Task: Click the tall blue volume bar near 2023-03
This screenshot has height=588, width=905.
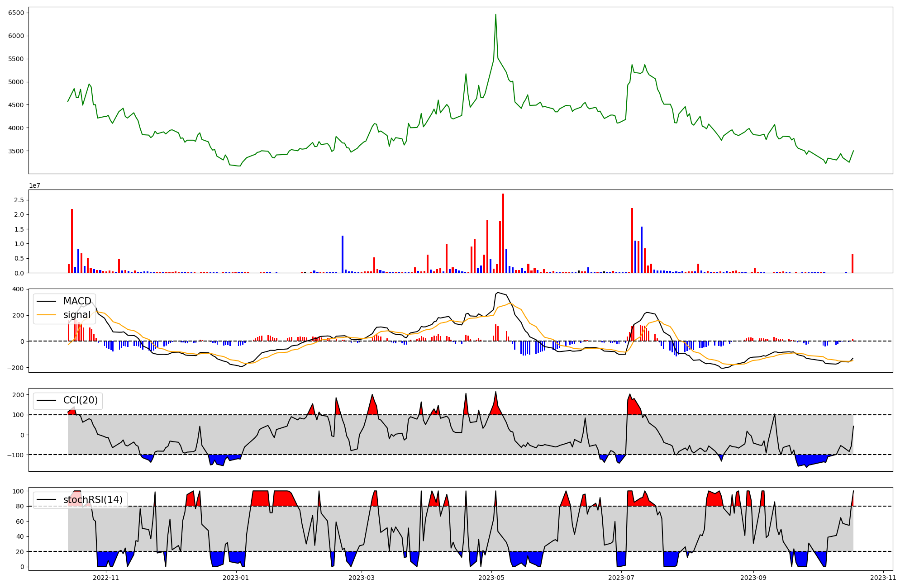Action: [343, 254]
